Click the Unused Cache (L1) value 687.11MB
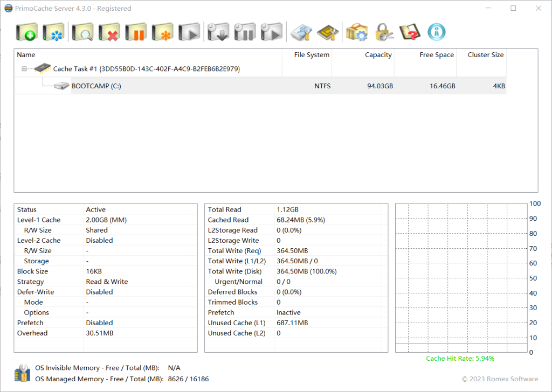Viewport: 552px width, 392px height. 292,323
